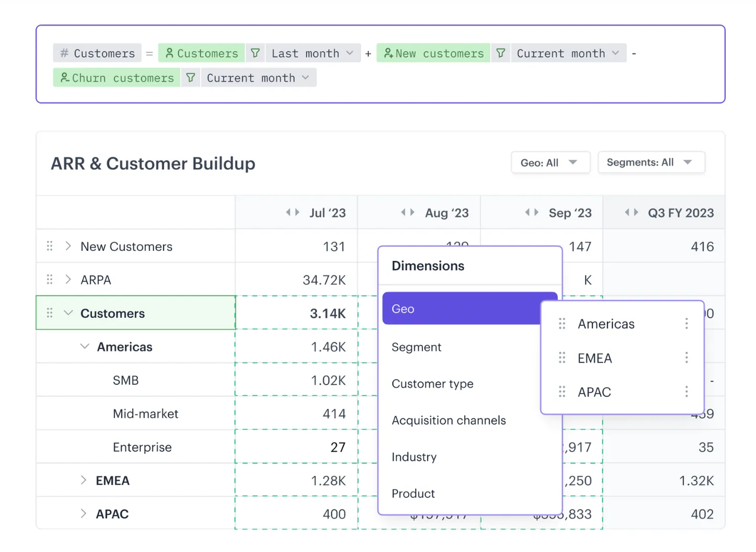Screen dimensions: 756x552
Task: Open the three-dot menu for Americas
Action: pyautogui.click(x=686, y=324)
